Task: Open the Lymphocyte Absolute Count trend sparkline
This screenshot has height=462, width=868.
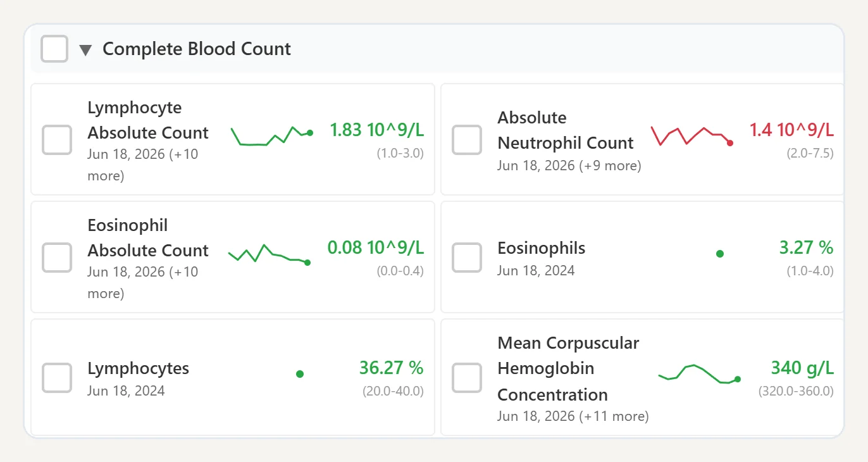Action: tap(272, 135)
